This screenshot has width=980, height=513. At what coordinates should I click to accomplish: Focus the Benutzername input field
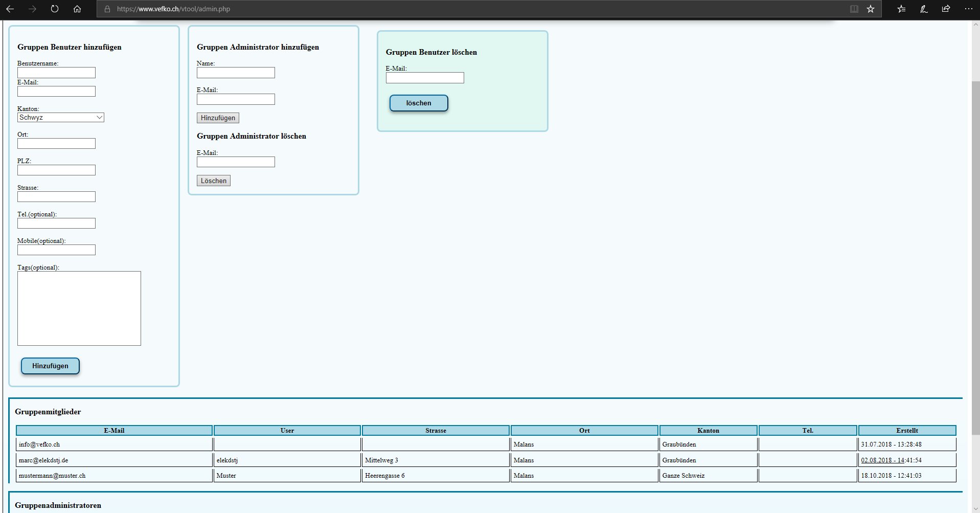click(x=56, y=73)
